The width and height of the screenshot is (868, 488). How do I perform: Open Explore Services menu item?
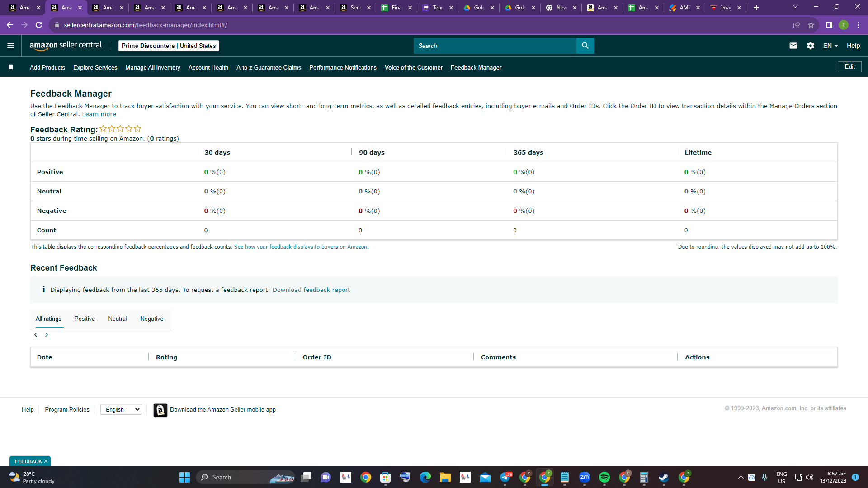[95, 67]
